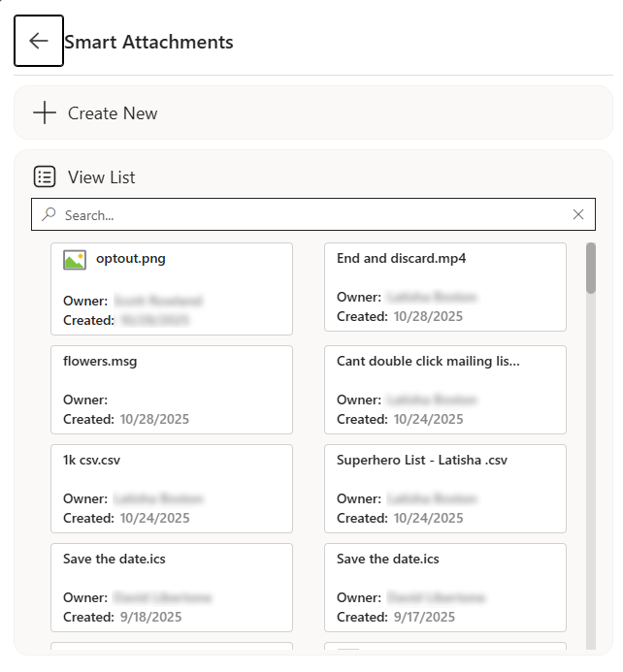Screen dimensions: 623x672
Task: Open Superhero List - Latisha .csv
Action: click(444, 489)
